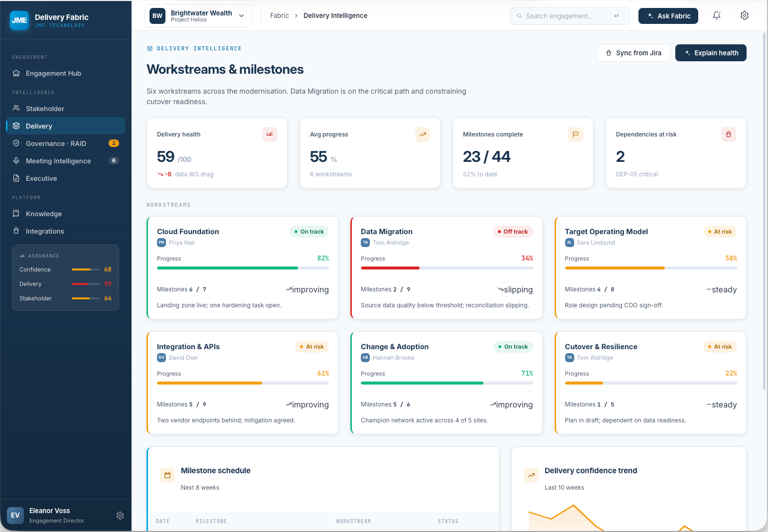Click Cutover & Resilience progress bar

click(651, 383)
